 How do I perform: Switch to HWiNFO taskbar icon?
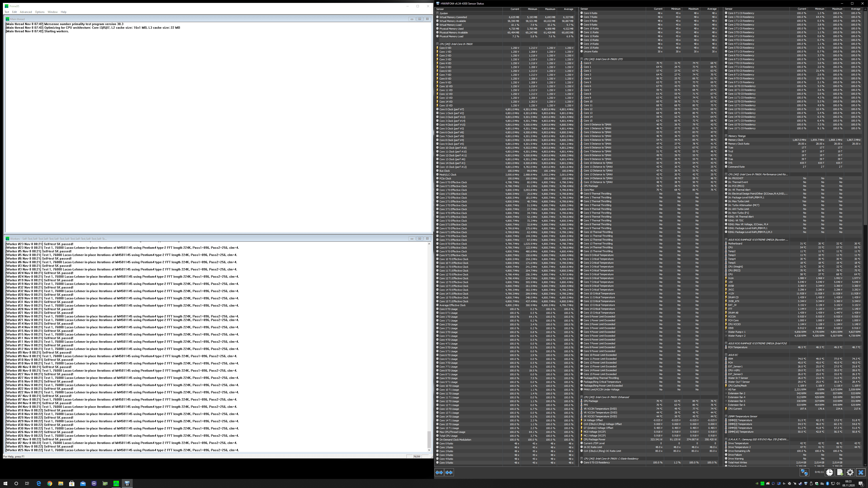pos(127,483)
